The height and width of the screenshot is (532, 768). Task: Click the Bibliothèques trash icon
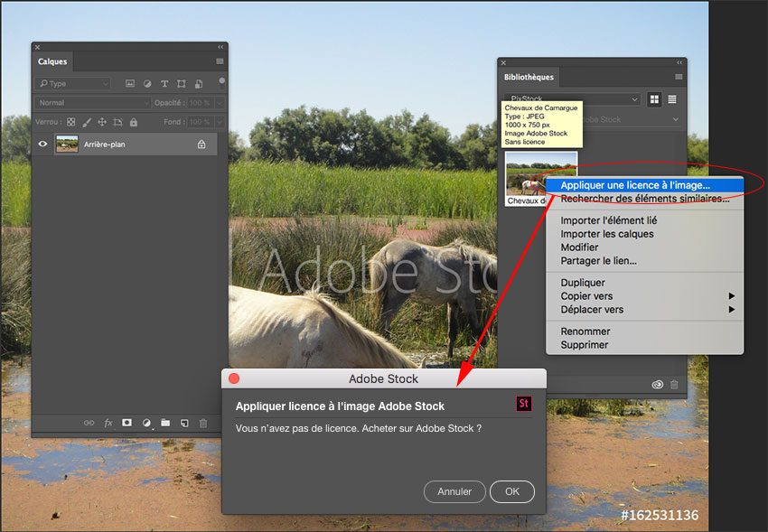coord(674,385)
